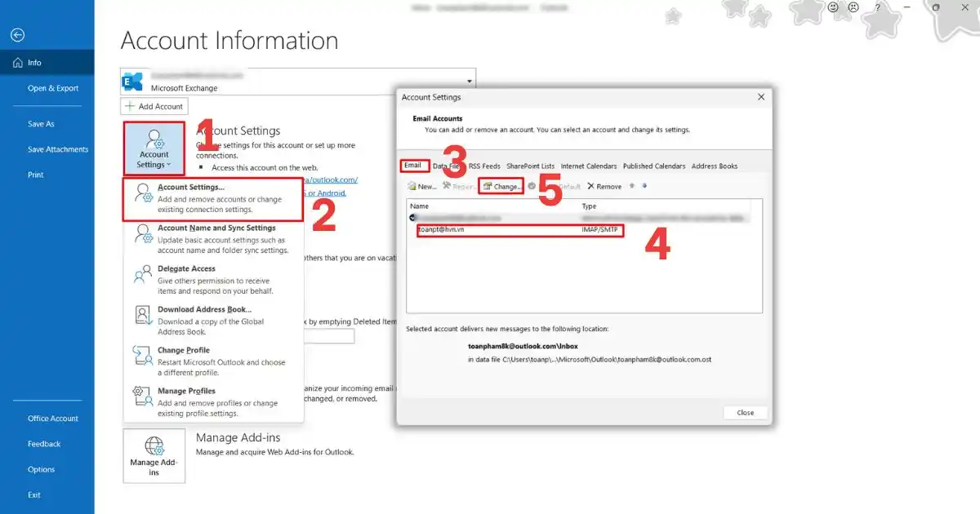Click the Name column header

click(419, 206)
